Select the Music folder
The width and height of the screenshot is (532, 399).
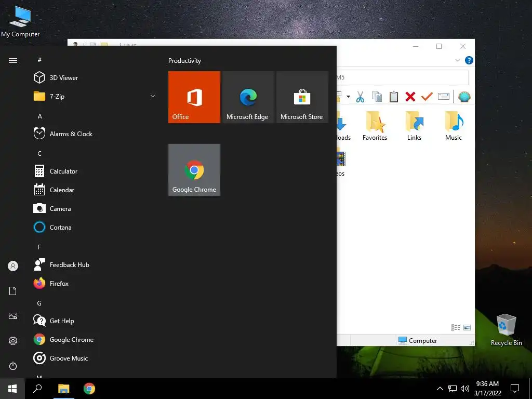[x=454, y=126]
